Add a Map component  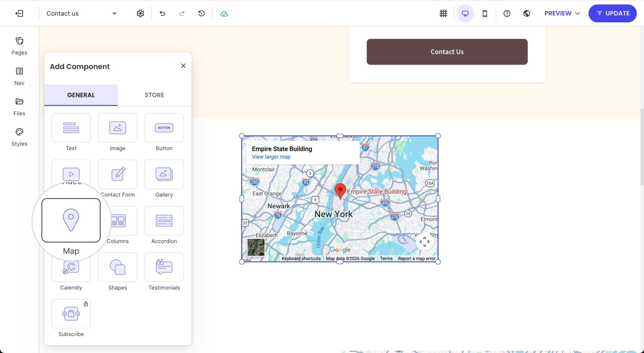[71, 220]
